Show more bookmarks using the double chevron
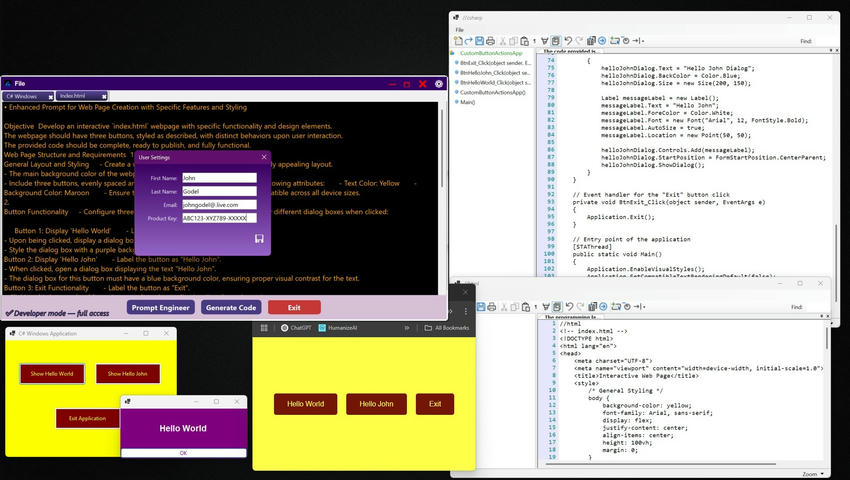850x480 pixels. point(406,327)
